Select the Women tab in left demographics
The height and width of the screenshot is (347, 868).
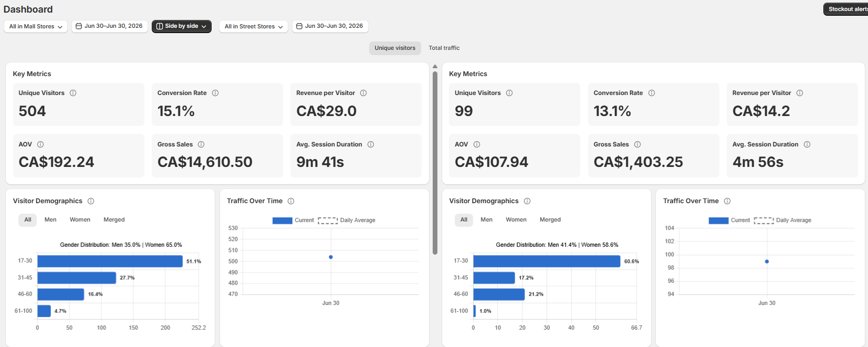click(80, 220)
